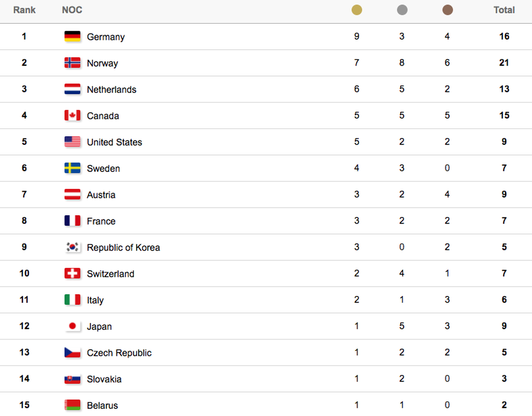Click the Norway flag icon

pyautogui.click(x=72, y=63)
